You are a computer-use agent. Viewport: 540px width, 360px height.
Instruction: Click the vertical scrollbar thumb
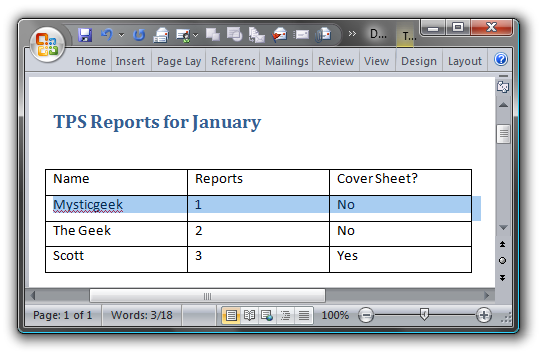[503, 134]
